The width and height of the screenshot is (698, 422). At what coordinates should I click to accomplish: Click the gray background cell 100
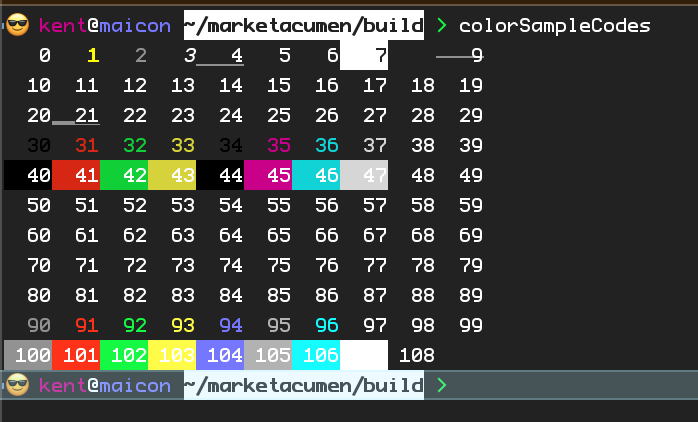point(28,355)
